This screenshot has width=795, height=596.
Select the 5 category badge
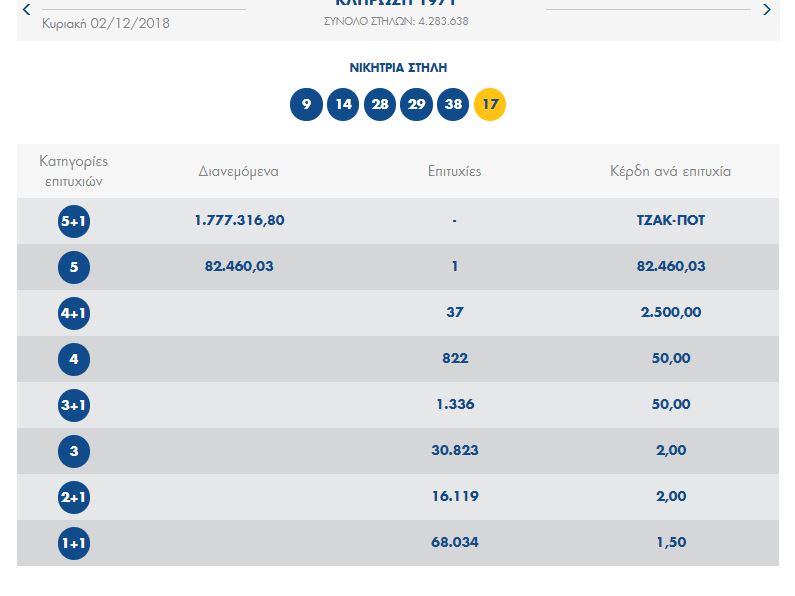pyautogui.click(x=74, y=267)
